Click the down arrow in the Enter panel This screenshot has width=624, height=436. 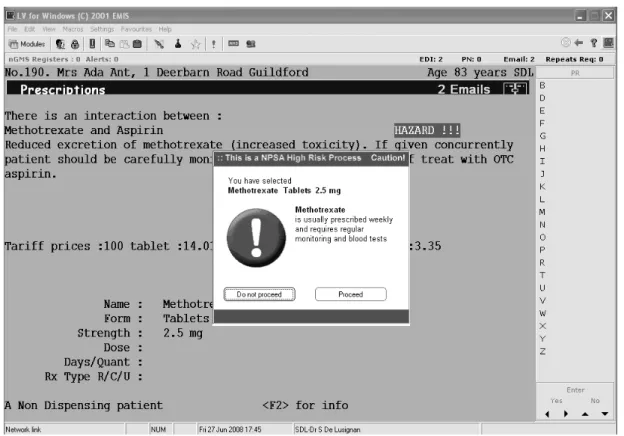(604, 414)
